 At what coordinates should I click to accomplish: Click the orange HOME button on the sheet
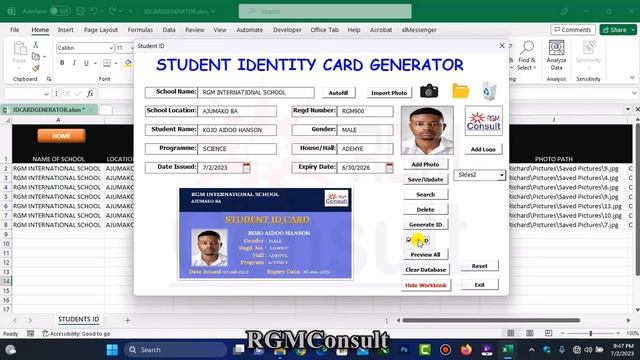[61, 136]
